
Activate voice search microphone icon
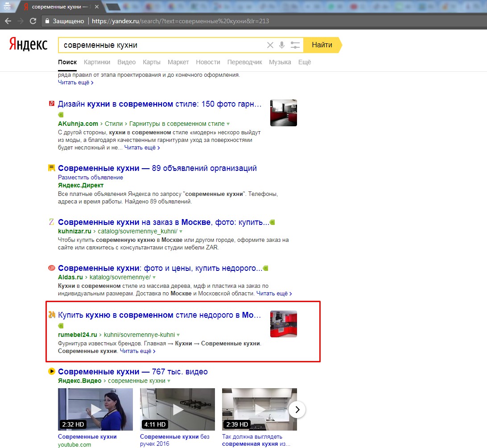282,46
